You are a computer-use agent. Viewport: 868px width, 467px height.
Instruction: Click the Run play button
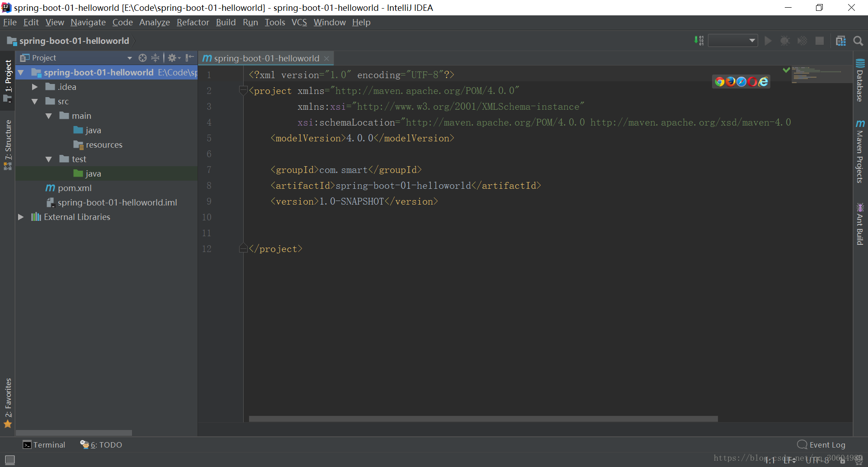[x=768, y=41]
